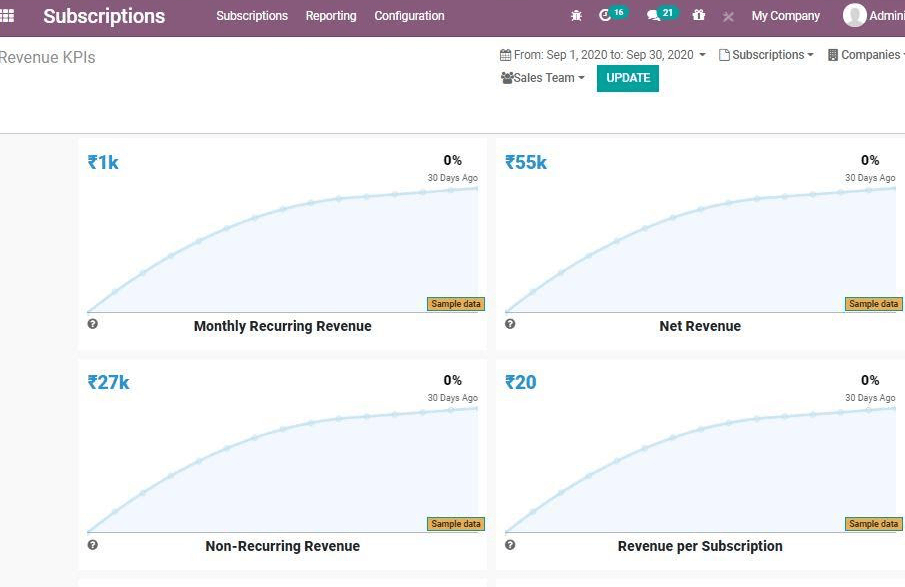Click 0% change on Non-Recurring Revenue card
Image resolution: width=905 pixels, height=587 pixels.
click(452, 380)
